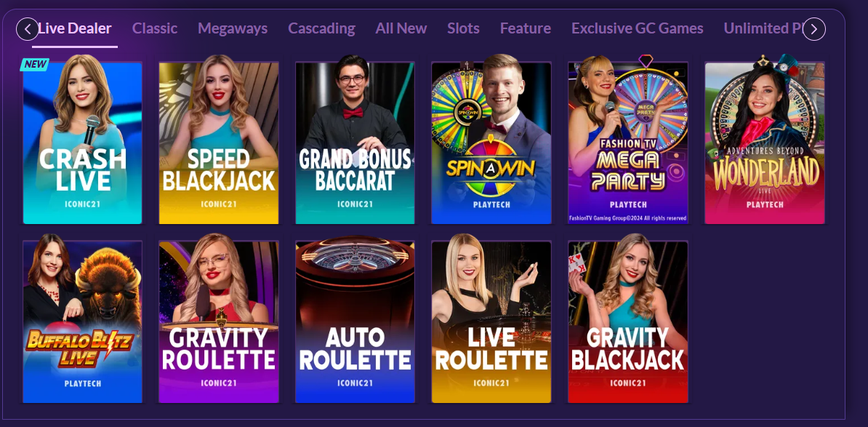
Task: Select the Slots tab
Action: coord(463,28)
